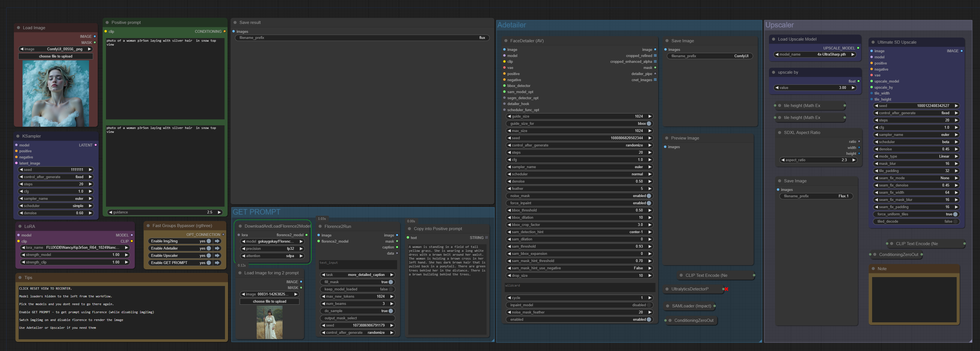The image size is (980, 351).
Task: Click the Load Image woman portrait thumbnail
Action: click(56, 94)
